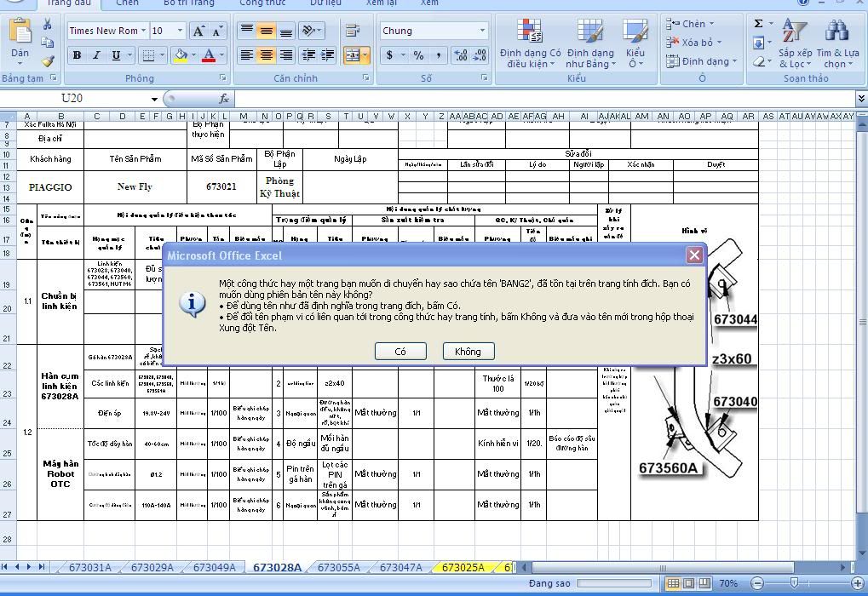The height and width of the screenshot is (596, 868).
Task: Switch to sheet tab 673047A
Action: [401, 567]
